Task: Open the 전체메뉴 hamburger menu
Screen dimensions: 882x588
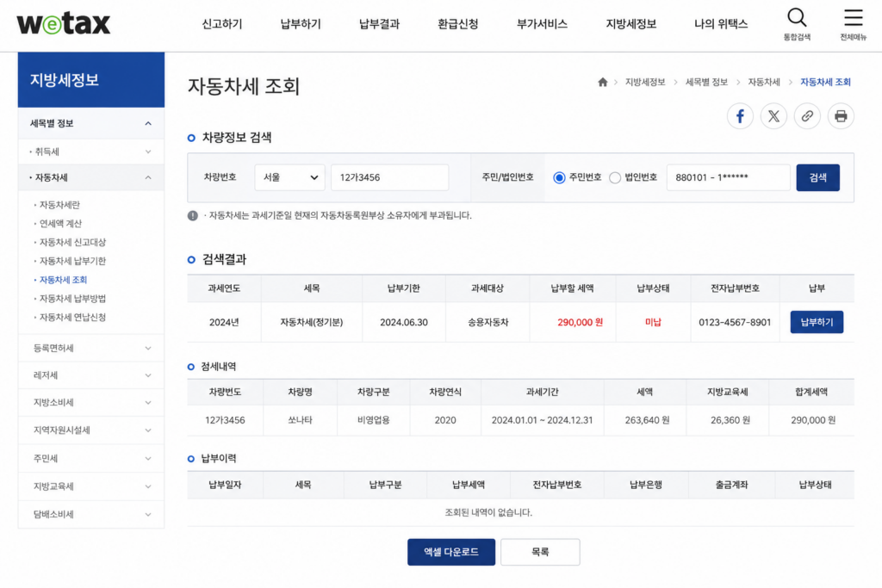Action: click(853, 23)
